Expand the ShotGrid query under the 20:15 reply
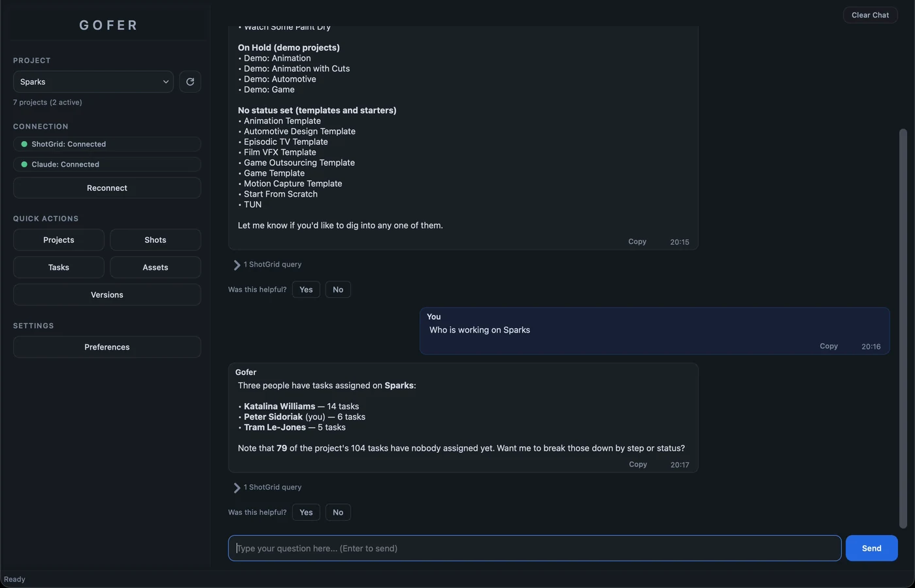Viewport: 915px width, 588px height. pyautogui.click(x=267, y=265)
